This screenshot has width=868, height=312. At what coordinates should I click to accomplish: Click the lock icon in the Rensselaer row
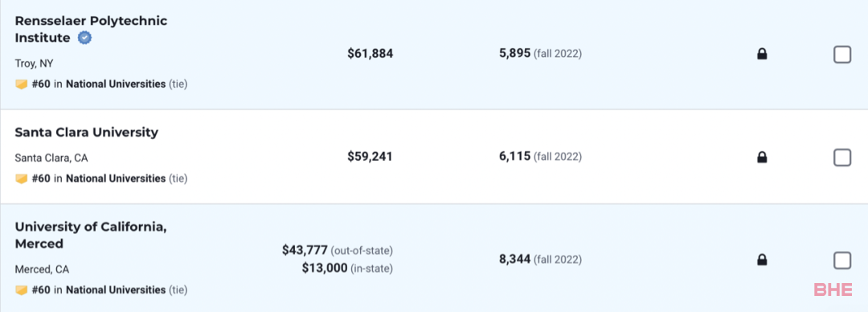pos(762,55)
